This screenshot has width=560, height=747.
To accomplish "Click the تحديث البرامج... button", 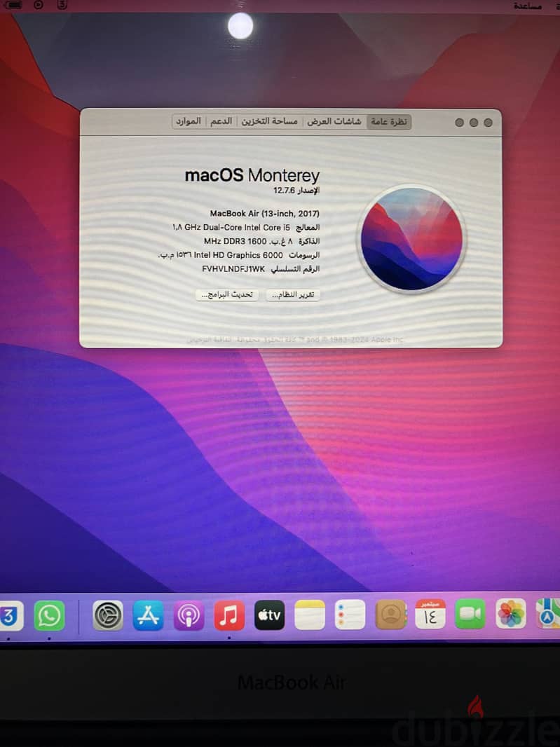I will pos(227,295).
